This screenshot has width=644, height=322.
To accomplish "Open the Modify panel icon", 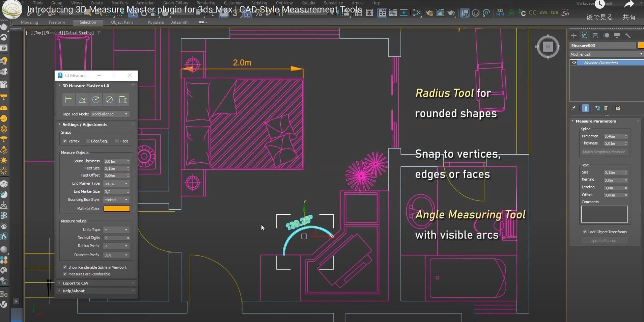I will [x=585, y=35].
